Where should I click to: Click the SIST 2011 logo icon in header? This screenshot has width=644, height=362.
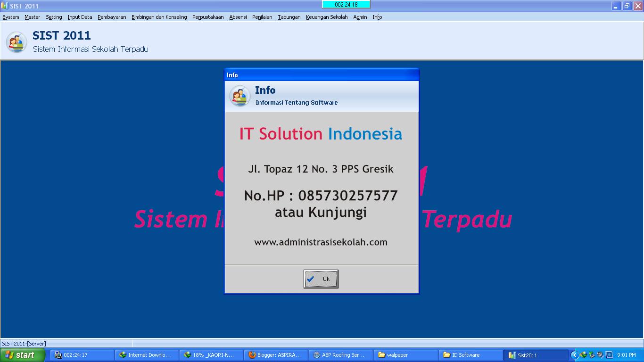point(17,42)
